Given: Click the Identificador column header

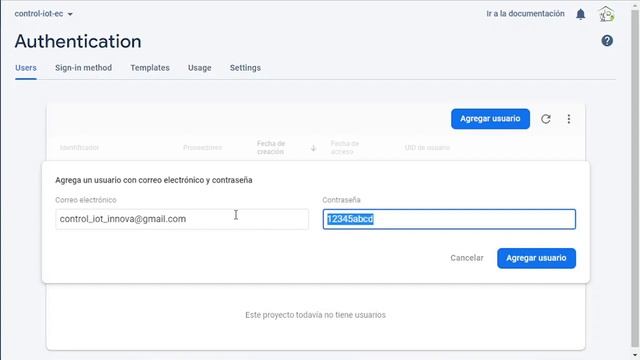Looking at the screenshot, I should 79,148.
